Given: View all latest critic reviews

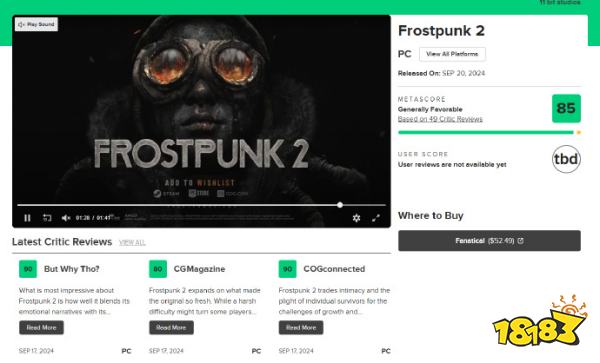Looking at the screenshot, I should (x=132, y=243).
